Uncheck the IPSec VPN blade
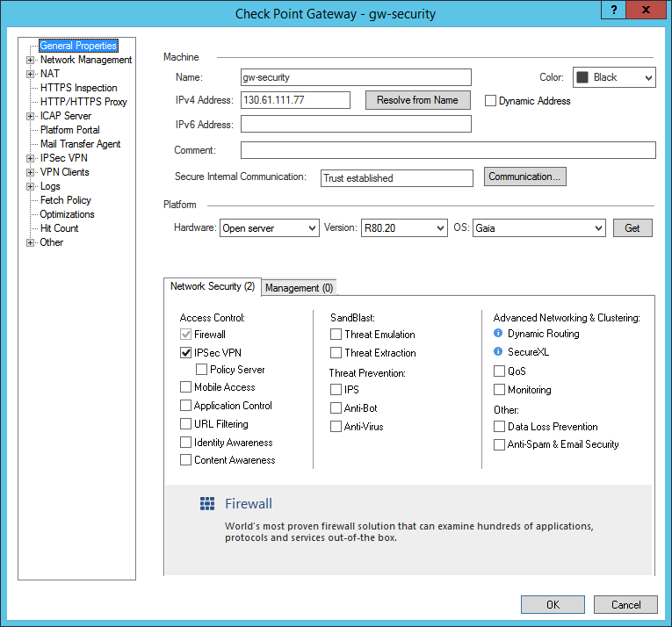672x627 pixels. click(x=186, y=353)
